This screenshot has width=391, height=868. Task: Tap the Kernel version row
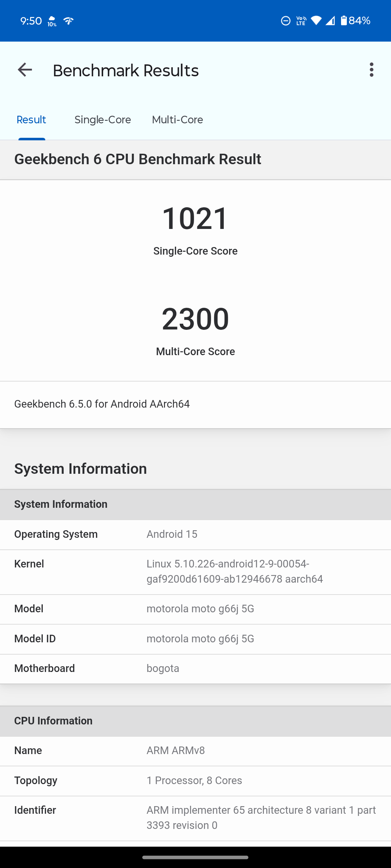pos(195,572)
